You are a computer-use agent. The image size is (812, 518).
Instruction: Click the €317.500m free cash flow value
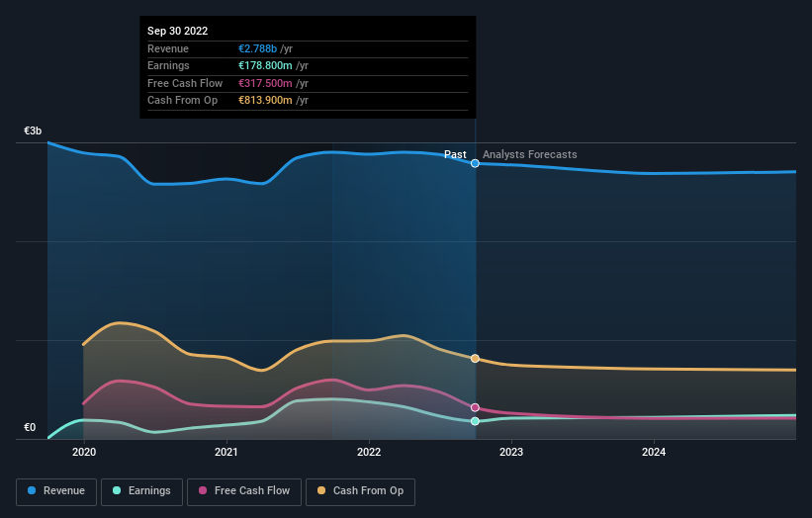tap(265, 83)
